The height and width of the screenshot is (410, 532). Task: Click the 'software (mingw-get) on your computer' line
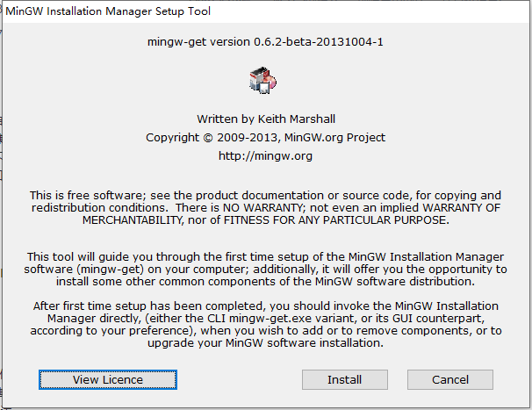(x=265, y=270)
